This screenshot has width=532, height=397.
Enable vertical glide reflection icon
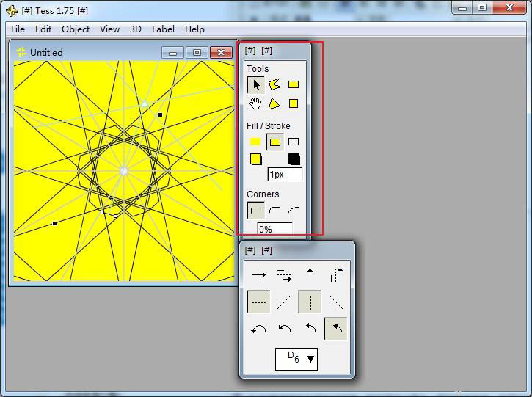pos(336,275)
